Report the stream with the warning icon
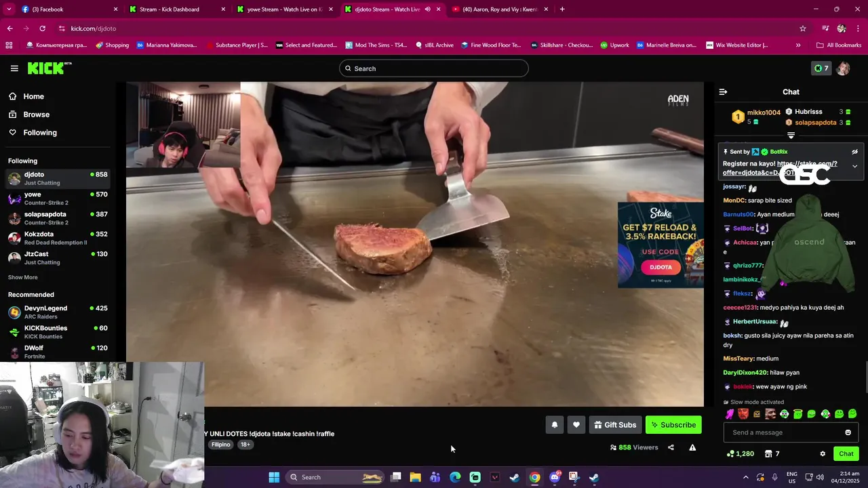868x488 pixels. coord(692,447)
